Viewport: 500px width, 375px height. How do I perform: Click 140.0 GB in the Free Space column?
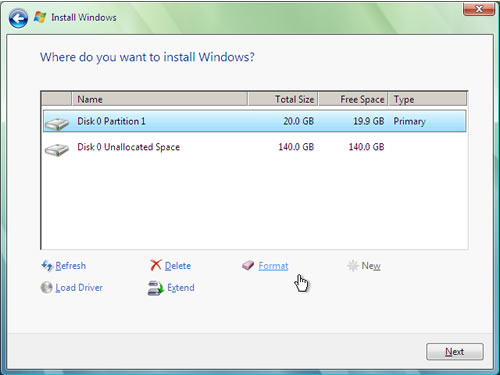[x=366, y=147]
